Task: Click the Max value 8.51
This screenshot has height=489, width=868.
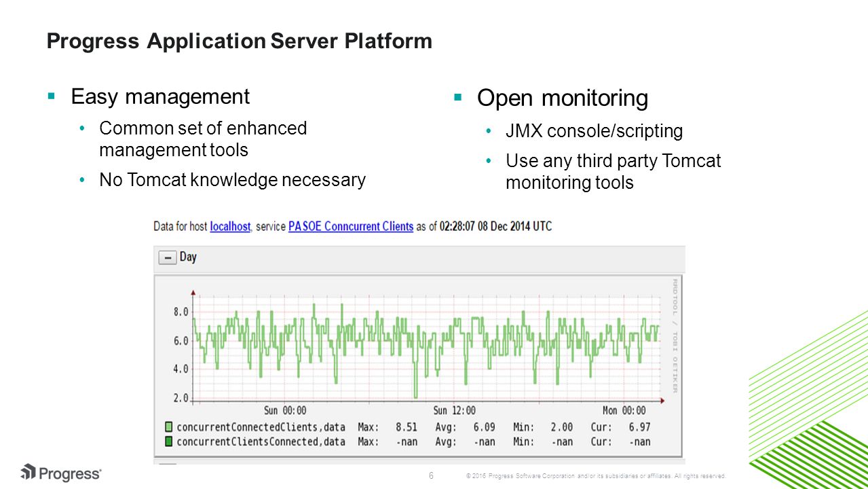Action: (407, 427)
